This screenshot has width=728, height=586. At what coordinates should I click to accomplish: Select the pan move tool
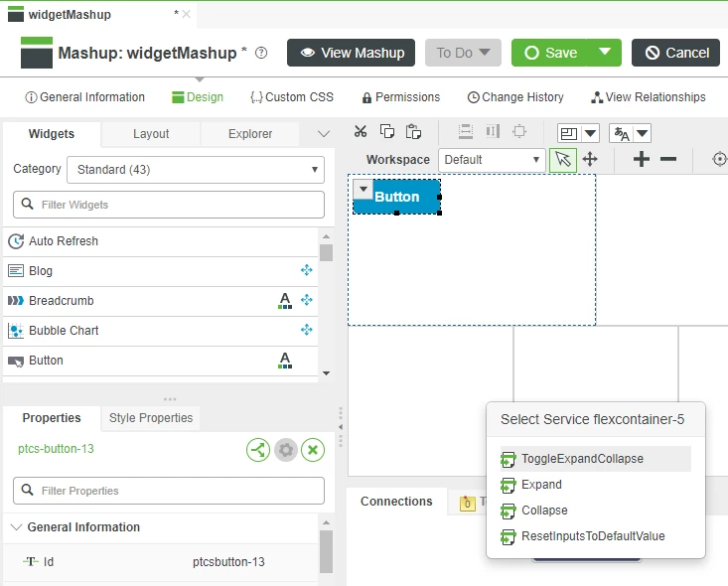pyautogui.click(x=590, y=160)
